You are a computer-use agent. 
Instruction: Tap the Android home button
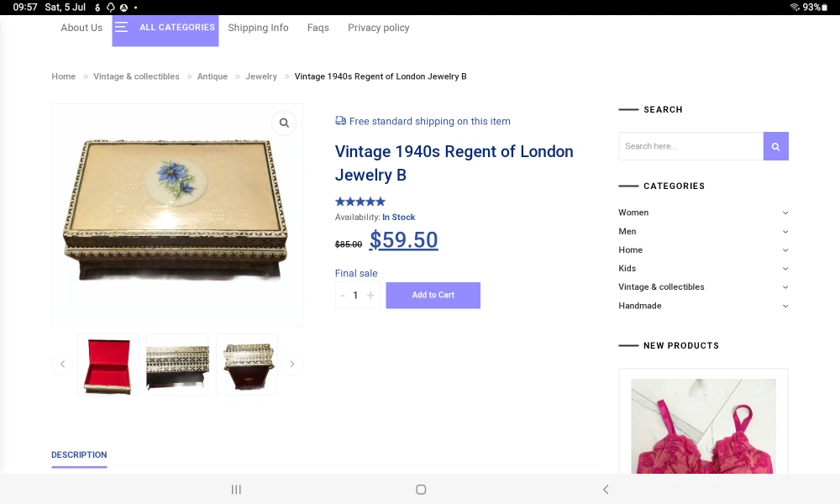pos(421,489)
